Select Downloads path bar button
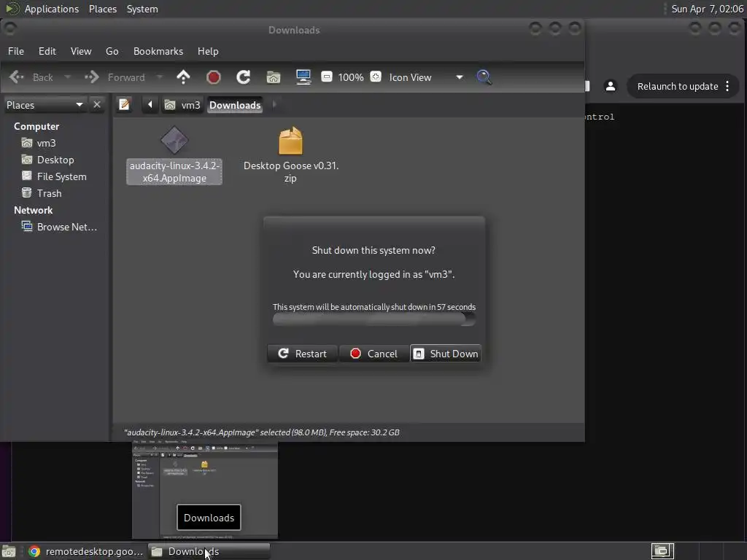Viewport: 747px width, 560px height. point(235,105)
